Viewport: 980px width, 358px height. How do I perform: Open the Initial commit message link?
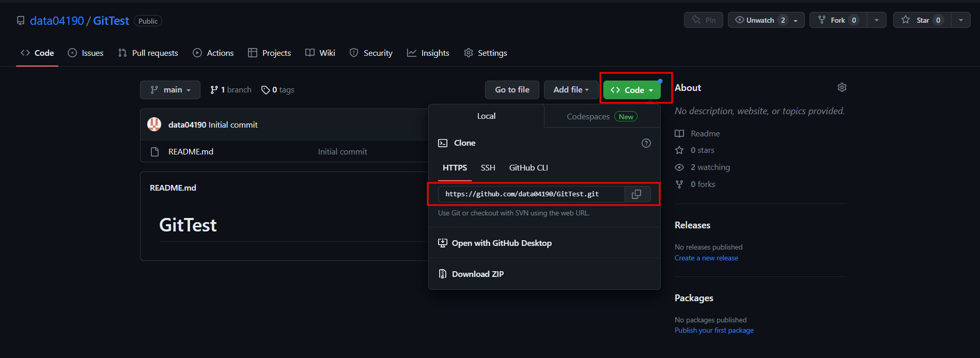(x=233, y=124)
